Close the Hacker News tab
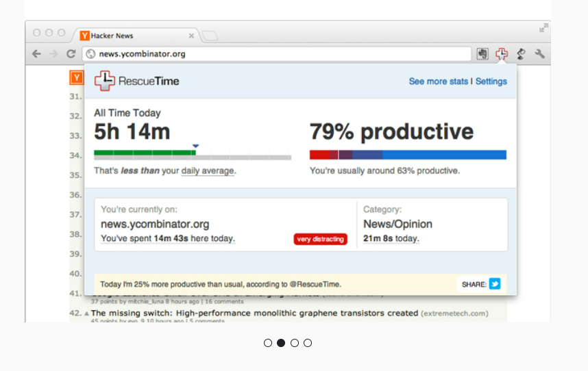 click(191, 36)
